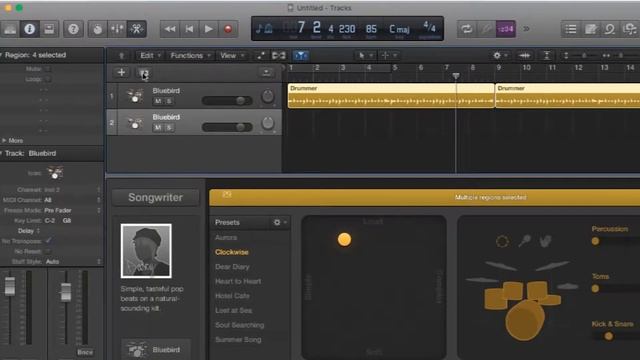Image resolution: width=640 pixels, height=360 pixels.
Task: Open the View menu
Action: tap(232, 56)
